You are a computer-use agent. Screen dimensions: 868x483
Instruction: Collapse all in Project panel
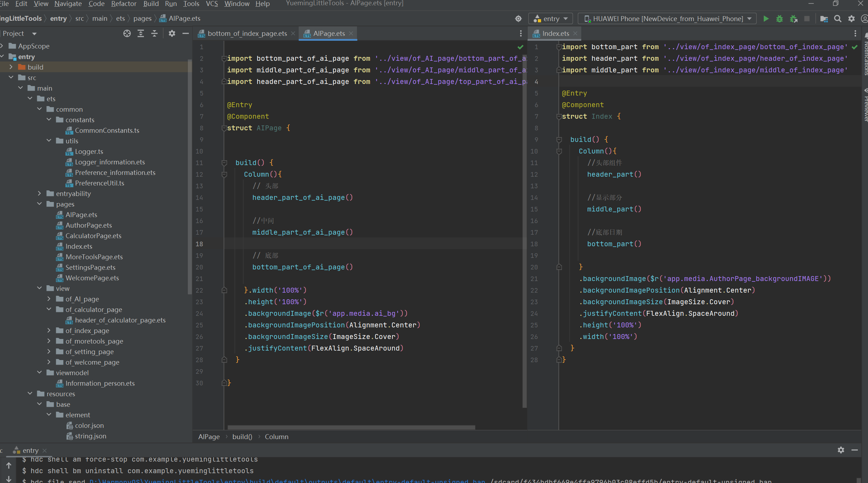click(x=154, y=33)
